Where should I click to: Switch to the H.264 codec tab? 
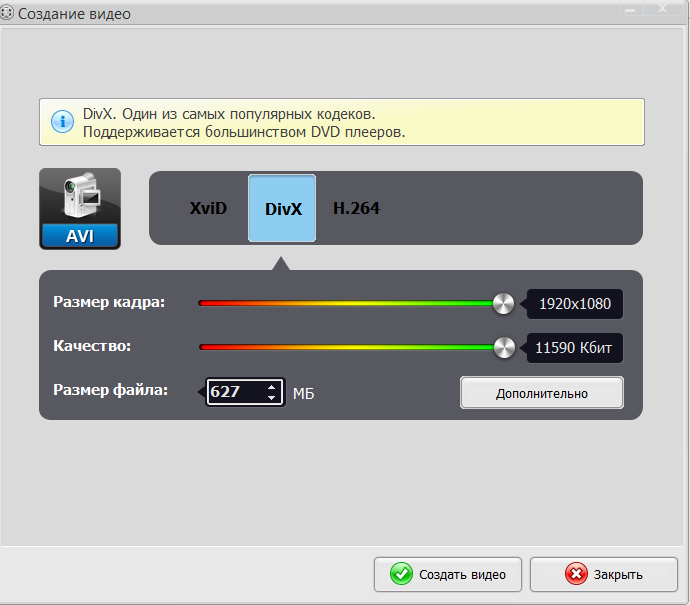point(356,209)
